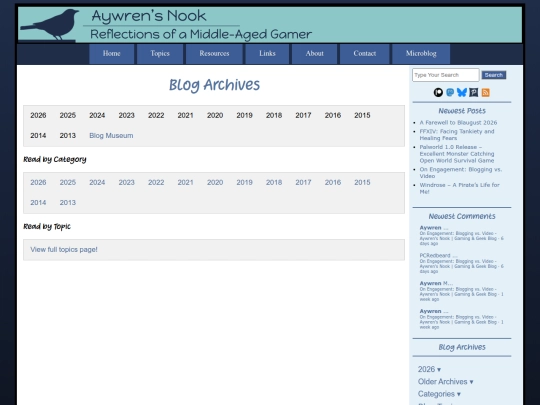Open 2015 under Read by Category

(x=362, y=182)
